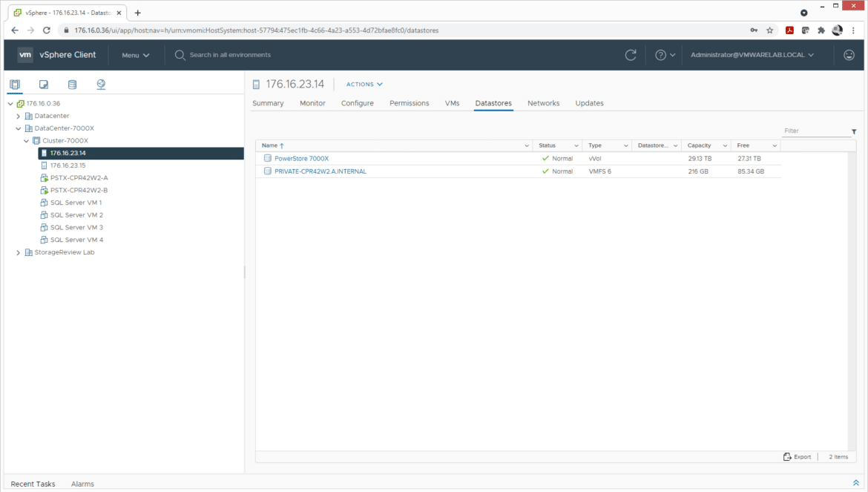Go back in browser history
Screen dimensions: 868x492
pyautogui.click(x=15, y=30)
